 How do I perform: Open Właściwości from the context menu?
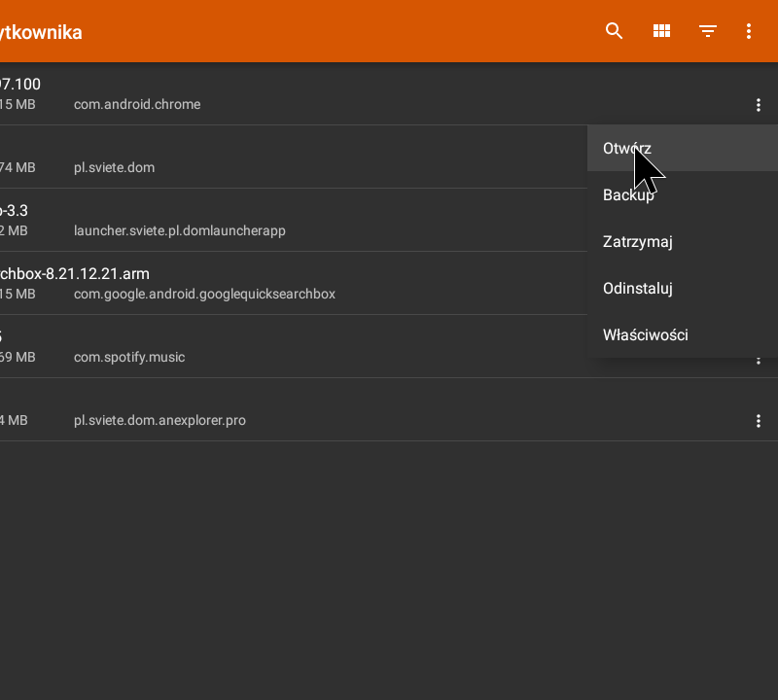click(x=646, y=335)
